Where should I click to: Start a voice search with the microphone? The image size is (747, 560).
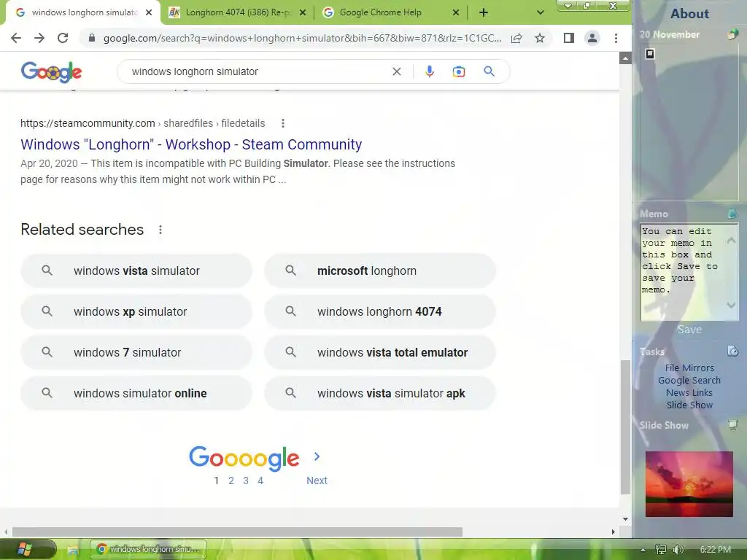point(429,71)
